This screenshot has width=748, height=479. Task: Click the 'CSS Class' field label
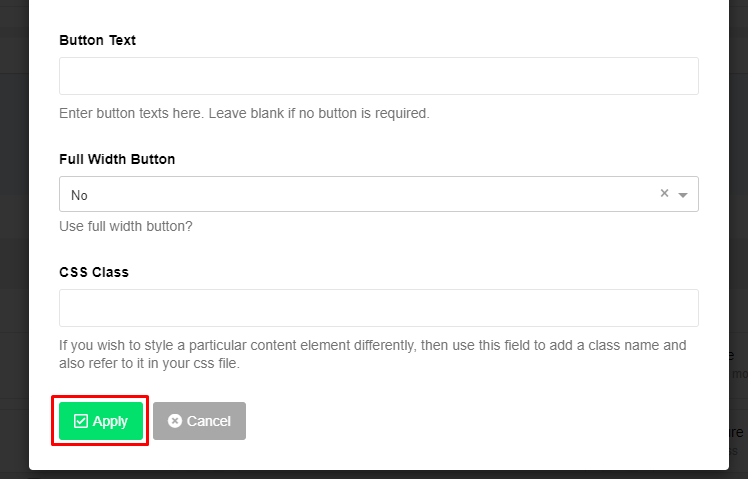point(94,272)
